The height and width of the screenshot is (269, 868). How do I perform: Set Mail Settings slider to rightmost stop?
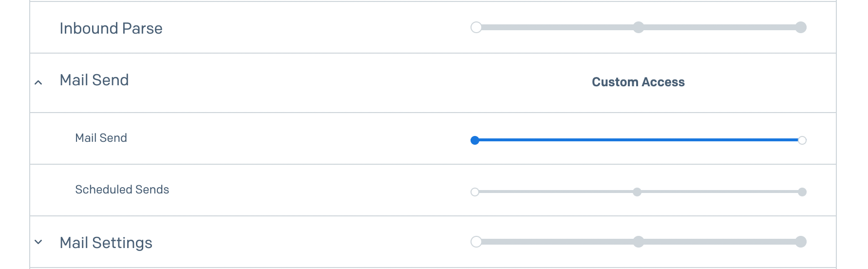tap(801, 242)
